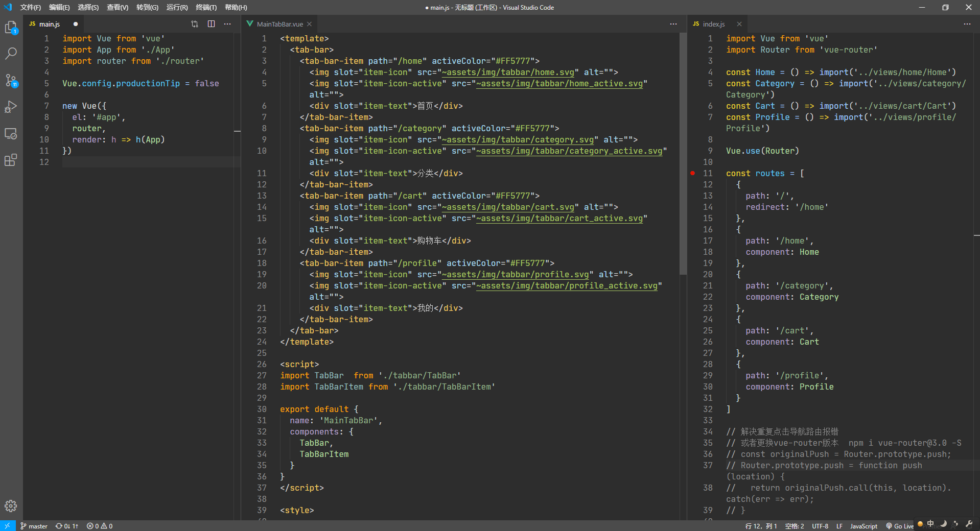
Task: Split the main.js editor right
Action: click(211, 24)
